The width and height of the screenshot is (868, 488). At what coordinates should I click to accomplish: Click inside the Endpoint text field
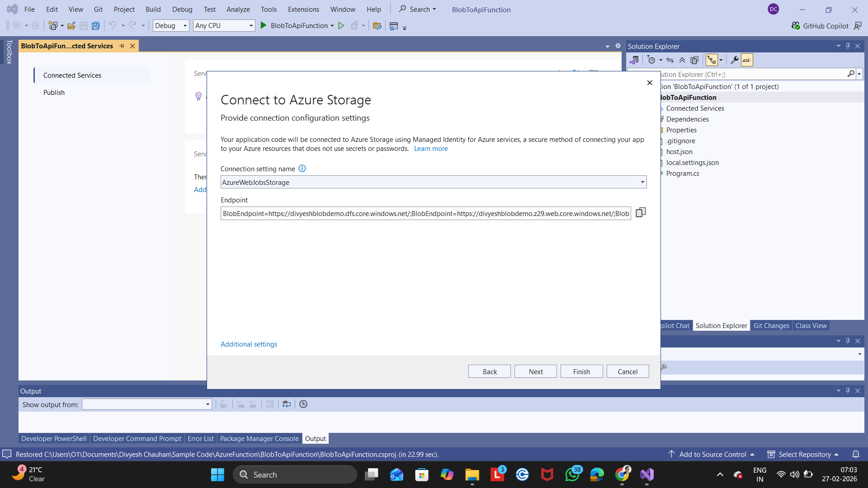coord(425,213)
